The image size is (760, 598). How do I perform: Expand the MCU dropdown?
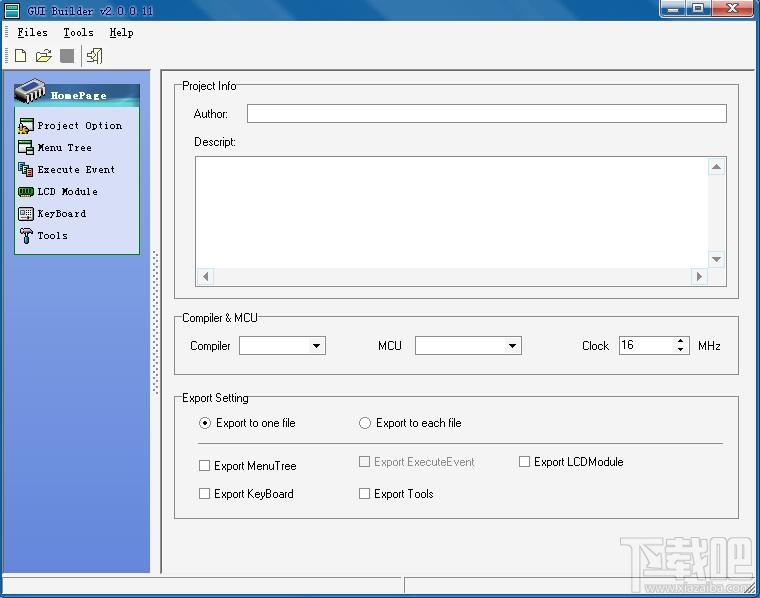[512, 346]
